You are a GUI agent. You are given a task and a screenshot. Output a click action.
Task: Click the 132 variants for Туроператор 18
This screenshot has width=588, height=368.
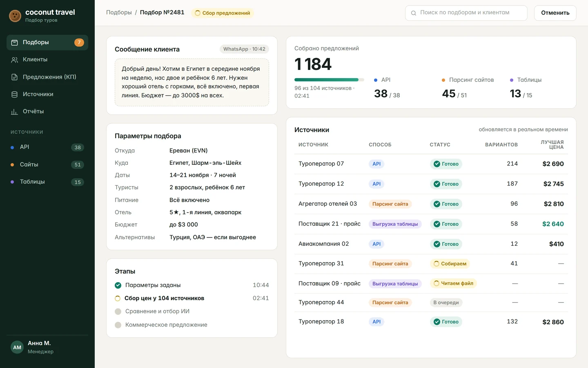pos(512,321)
